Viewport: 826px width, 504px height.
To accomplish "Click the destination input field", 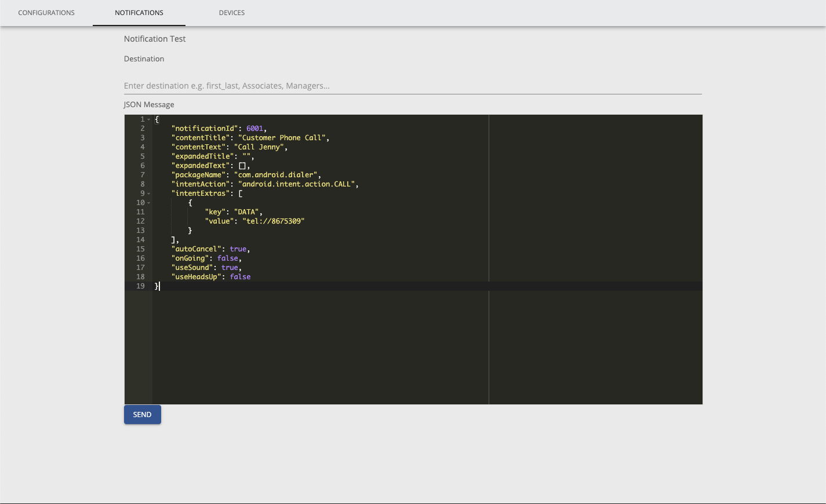I will (x=413, y=86).
